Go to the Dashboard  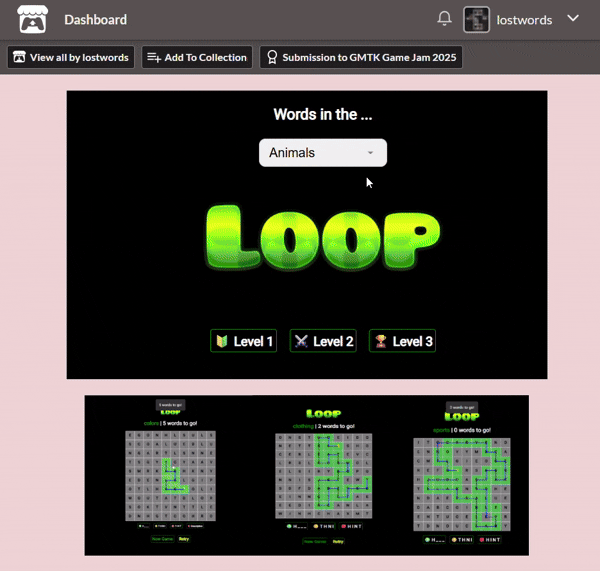(95, 20)
